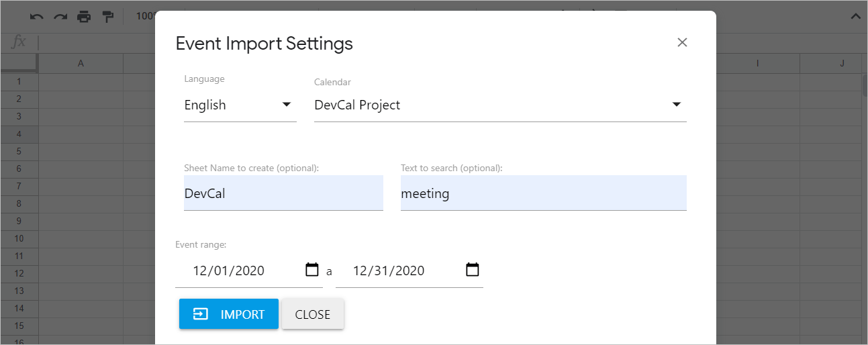The image size is (868, 345).
Task: Close the Event Import Settings dialog
Action: [x=682, y=42]
